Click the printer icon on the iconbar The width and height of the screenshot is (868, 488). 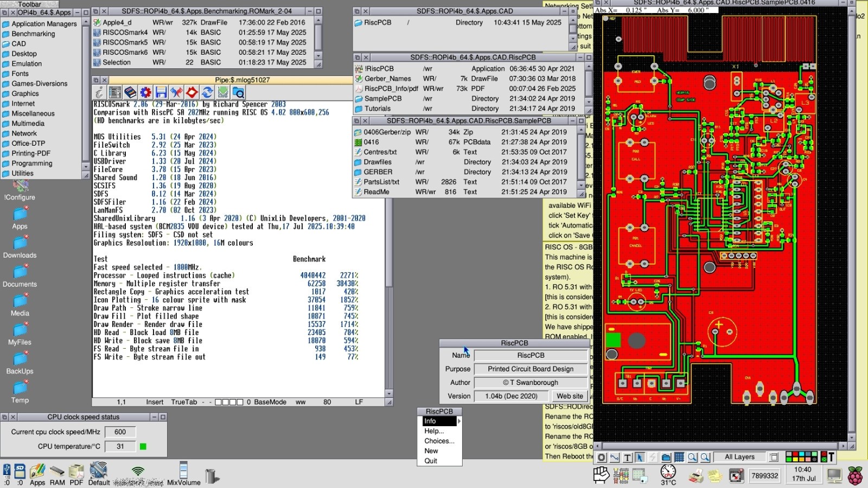click(696, 476)
